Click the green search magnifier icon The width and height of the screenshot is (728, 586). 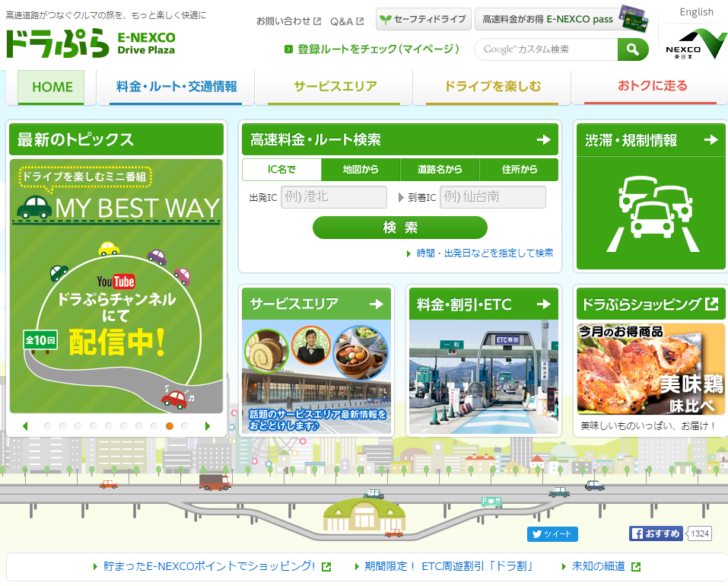click(632, 49)
